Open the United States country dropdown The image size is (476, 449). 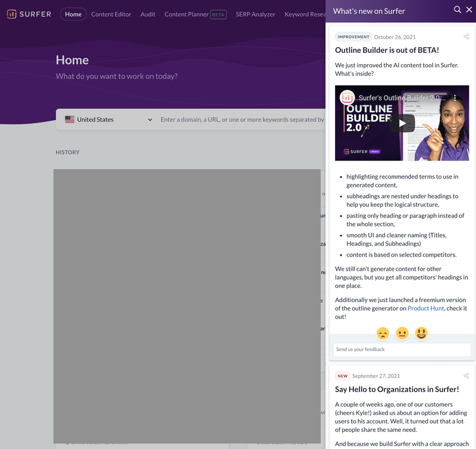point(108,120)
